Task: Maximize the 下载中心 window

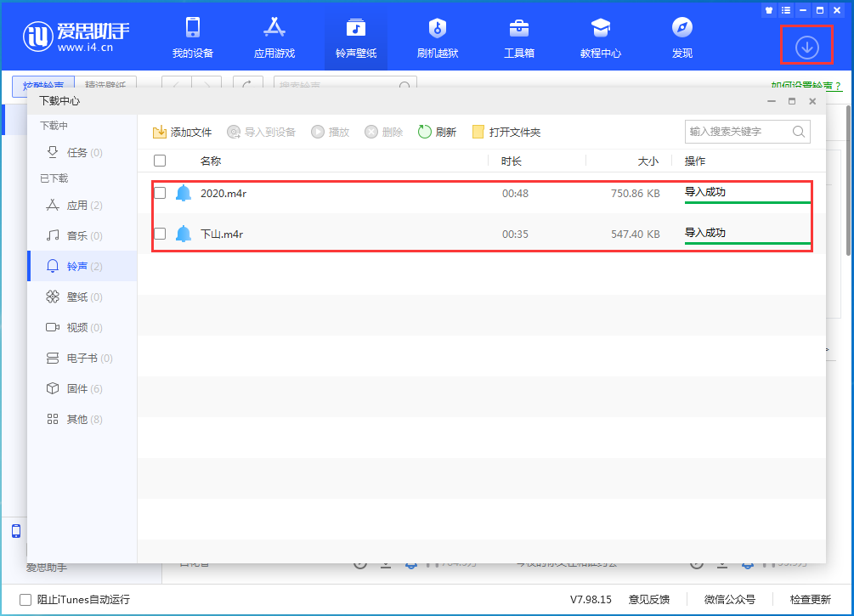Action: point(792,101)
